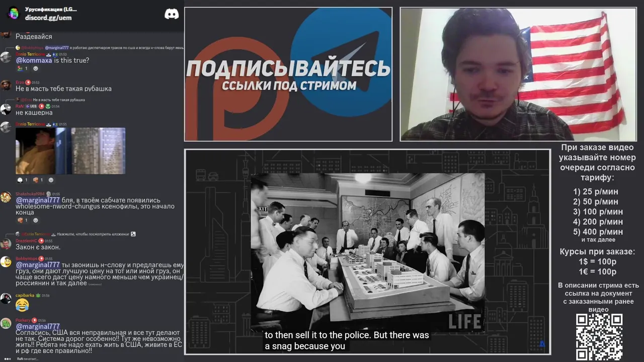The image size is (644, 362).
Task: Click the laughing-crying emoji from capibarka
Action: [22, 306]
